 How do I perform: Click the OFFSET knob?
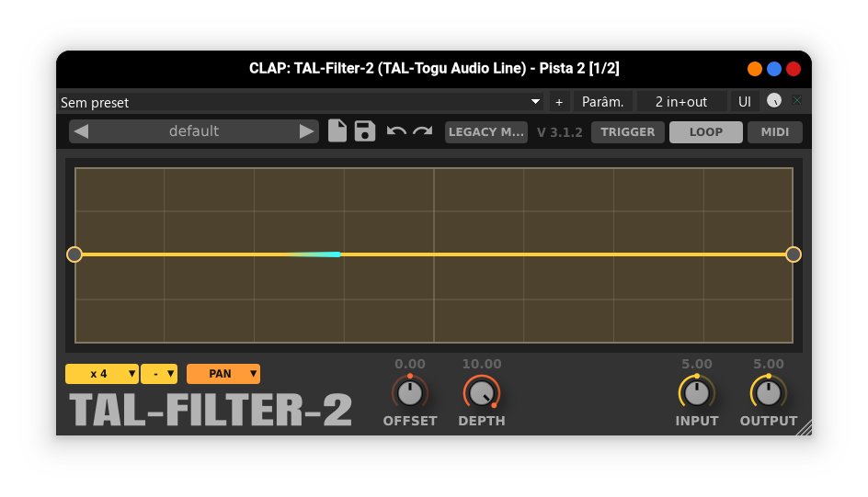point(410,392)
